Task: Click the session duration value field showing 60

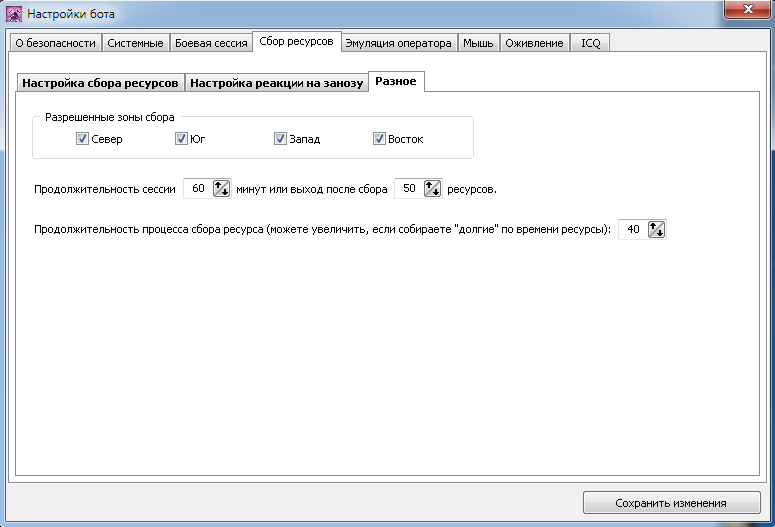Action: (x=198, y=188)
